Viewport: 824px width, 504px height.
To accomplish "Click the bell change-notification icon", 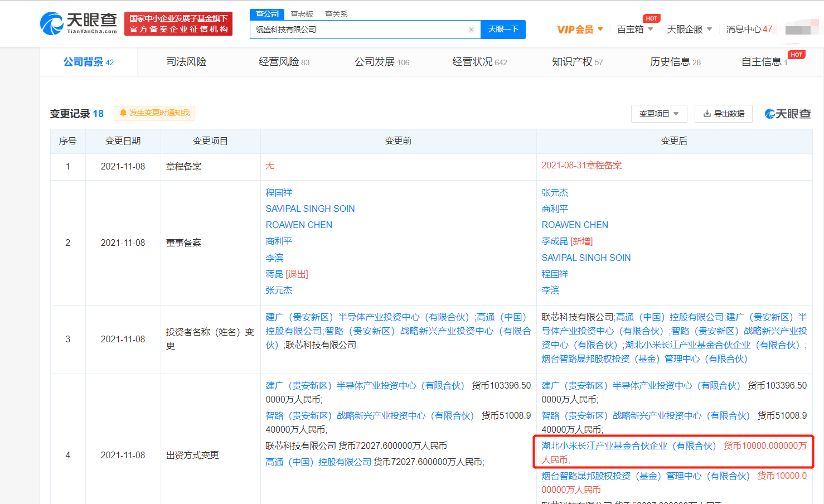I will tap(123, 113).
